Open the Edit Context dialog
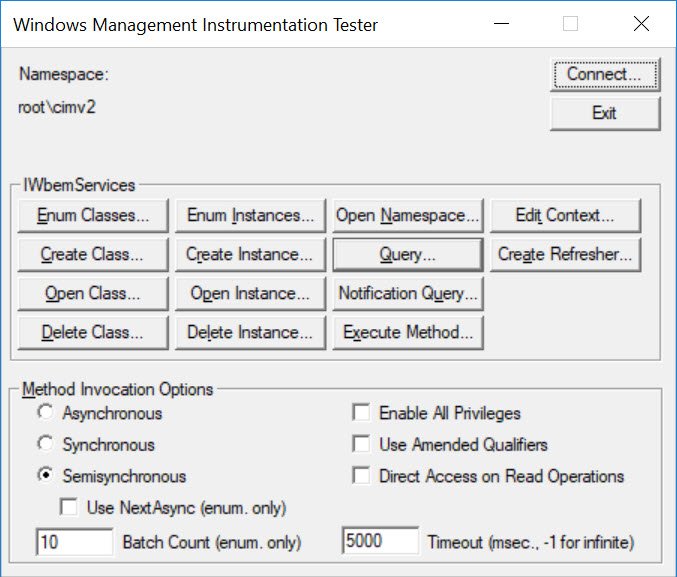The image size is (677, 577). click(x=565, y=215)
